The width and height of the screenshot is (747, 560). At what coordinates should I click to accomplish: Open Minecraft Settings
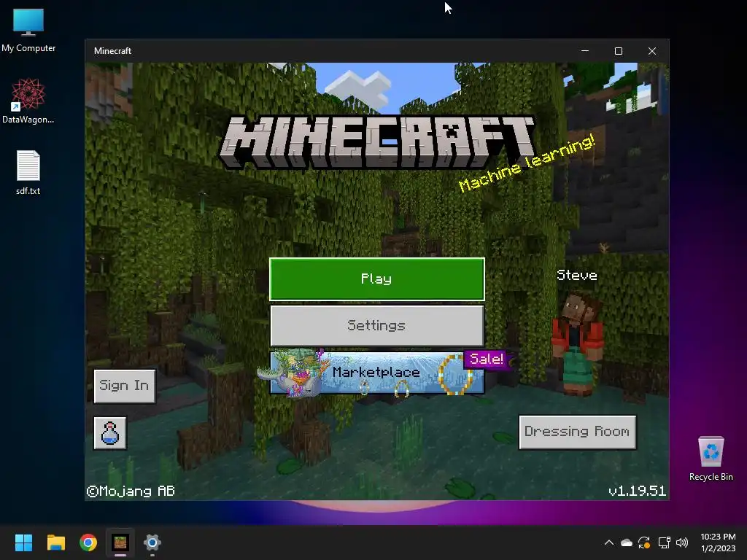[x=377, y=326]
